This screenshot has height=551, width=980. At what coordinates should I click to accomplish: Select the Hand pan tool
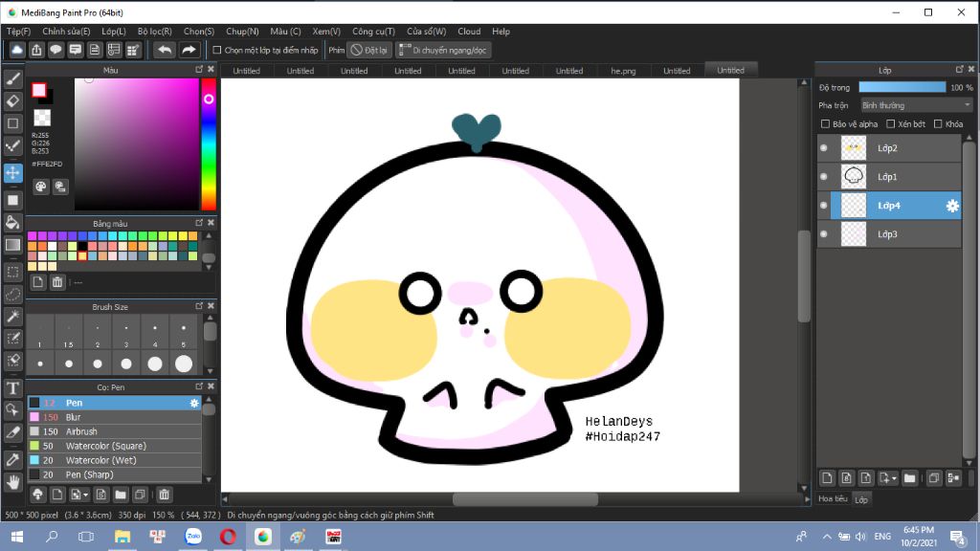(x=13, y=481)
